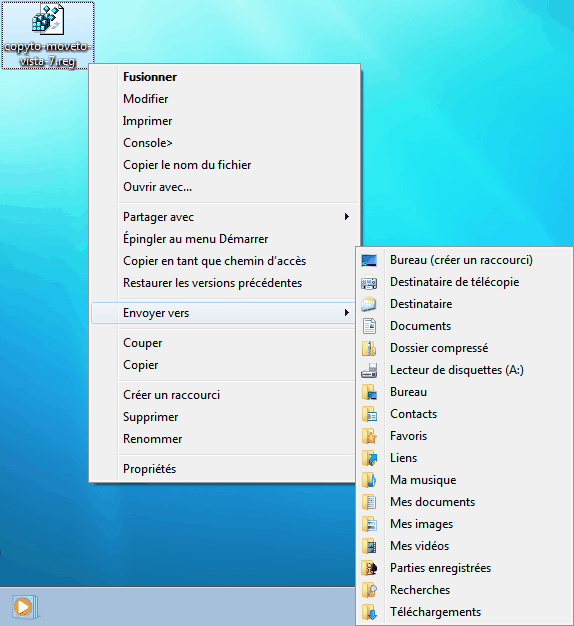The width and height of the screenshot is (574, 626).
Task: Send to Bureau (créer un raccourci)
Action: [x=463, y=260]
